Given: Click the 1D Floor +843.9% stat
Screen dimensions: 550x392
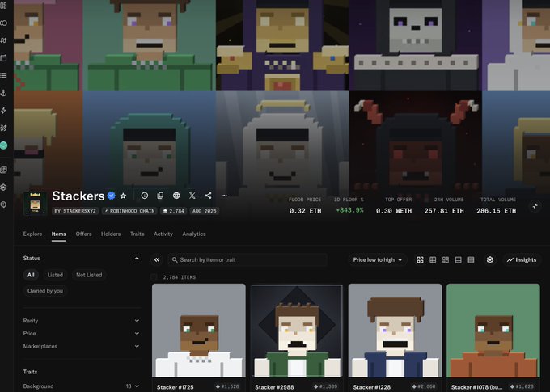Looking at the screenshot, I should click(349, 206).
